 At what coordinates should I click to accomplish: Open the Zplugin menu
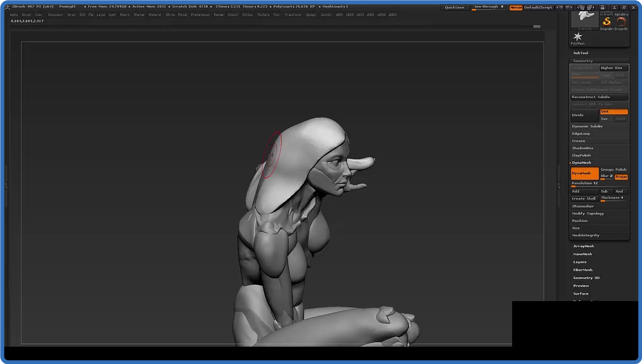(x=311, y=15)
